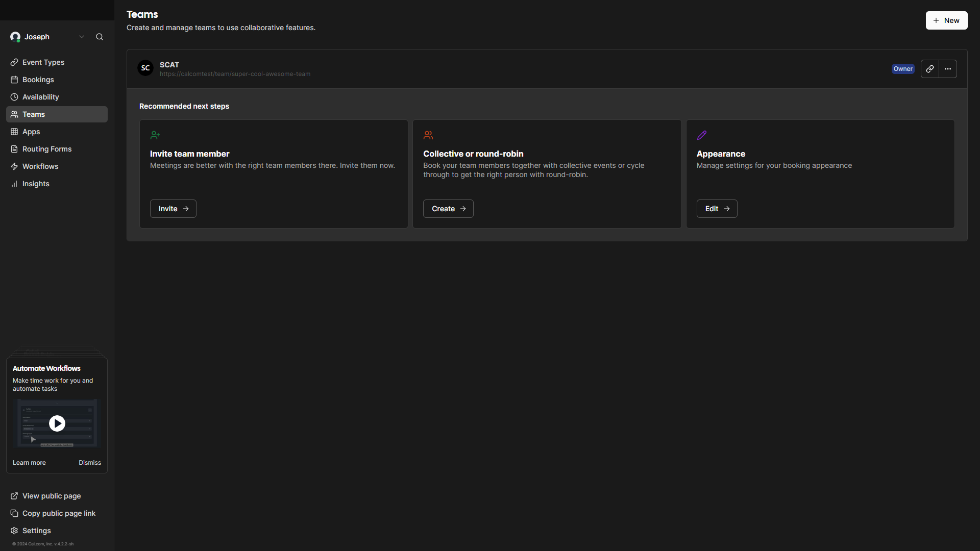Viewport: 980px width, 551px height.
Task: Click the Event Types icon
Action: click(15, 62)
